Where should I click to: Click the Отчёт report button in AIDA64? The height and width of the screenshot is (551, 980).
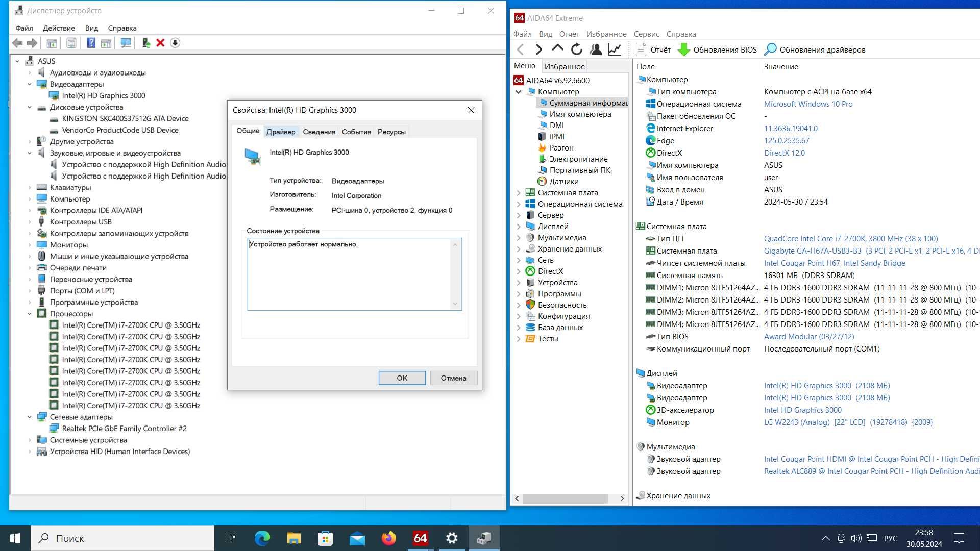[x=654, y=49]
